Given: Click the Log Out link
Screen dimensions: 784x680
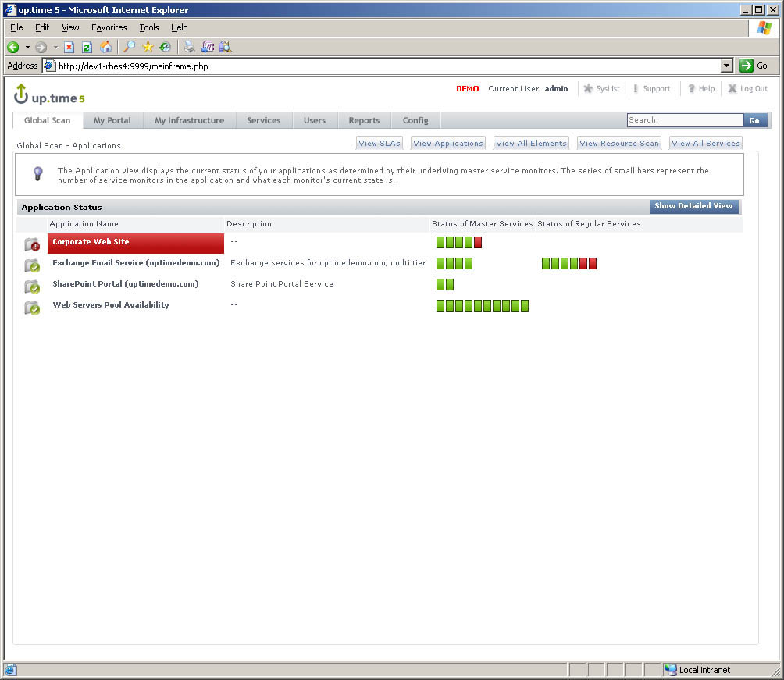Looking at the screenshot, I should click(748, 88).
